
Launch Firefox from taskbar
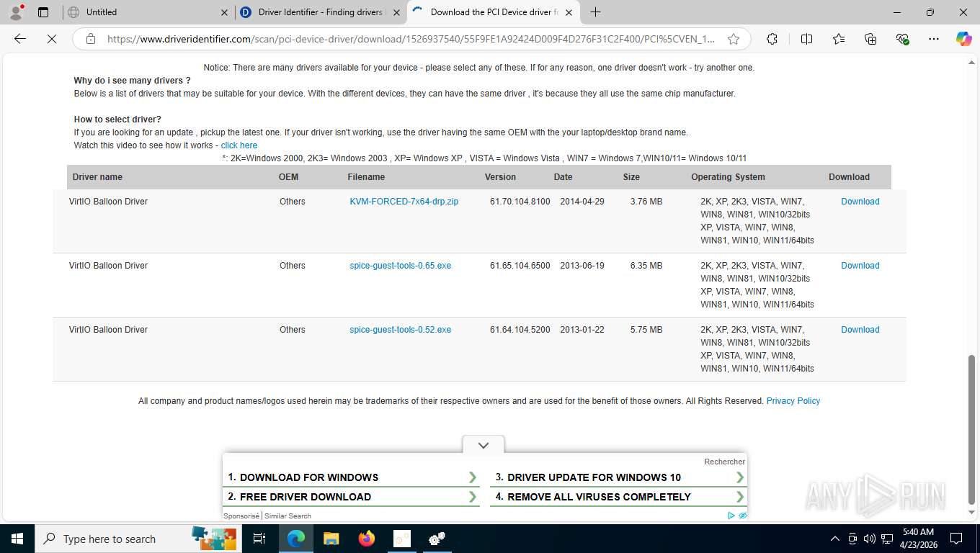click(367, 539)
